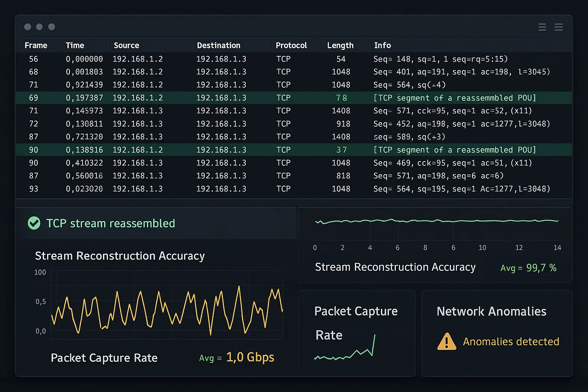588x392 pixels.
Task: Click x-axis tick label 10 on accuracy chart
Action: coord(482,248)
